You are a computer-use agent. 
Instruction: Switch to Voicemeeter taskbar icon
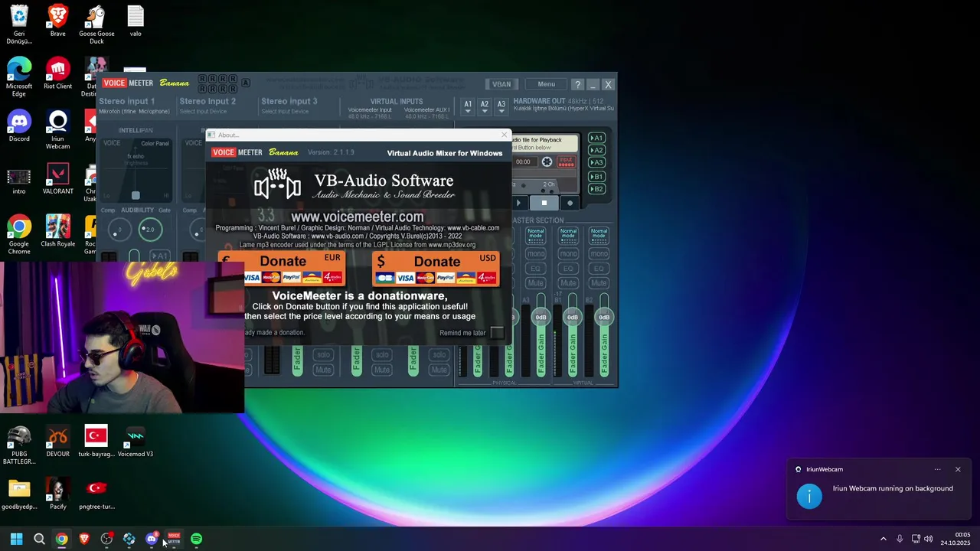pyautogui.click(x=174, y=539)
